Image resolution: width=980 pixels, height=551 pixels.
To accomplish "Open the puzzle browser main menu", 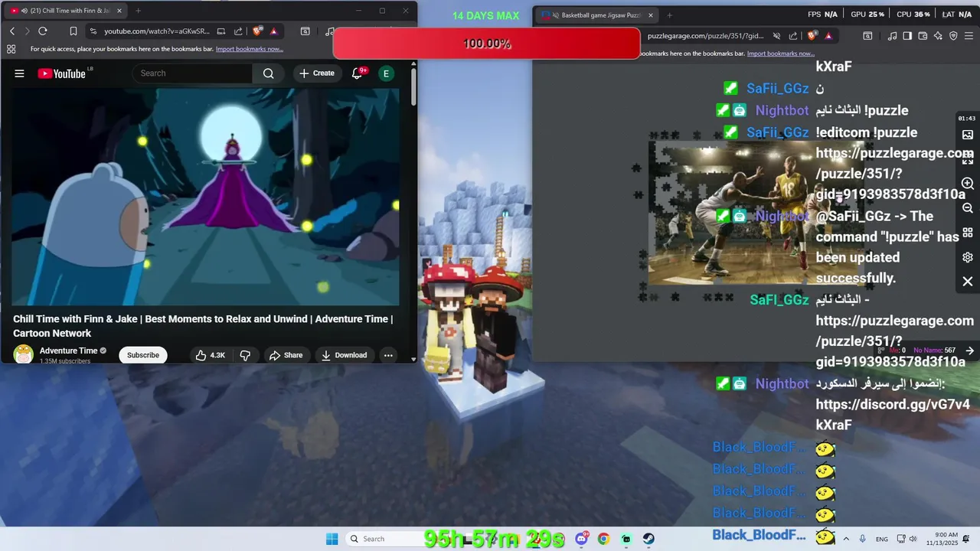I will [x=969, y=36].
